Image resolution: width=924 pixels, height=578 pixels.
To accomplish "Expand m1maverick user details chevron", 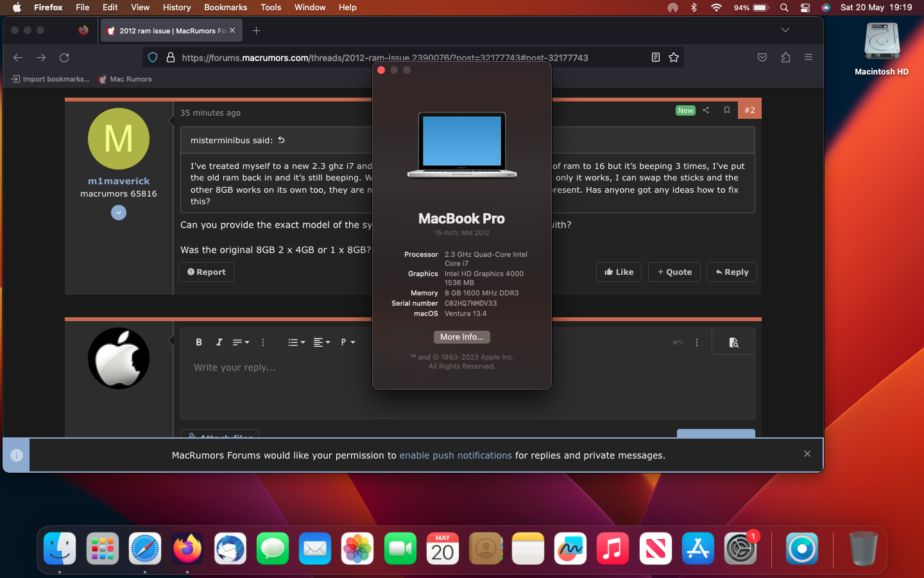I will click(x=119, y=213).
